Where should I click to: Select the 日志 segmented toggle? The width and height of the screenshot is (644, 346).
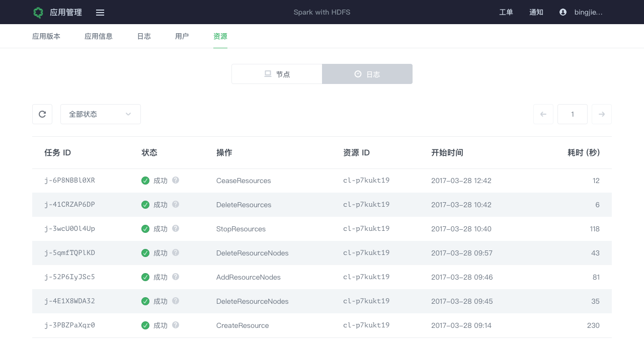click(367, 74)
